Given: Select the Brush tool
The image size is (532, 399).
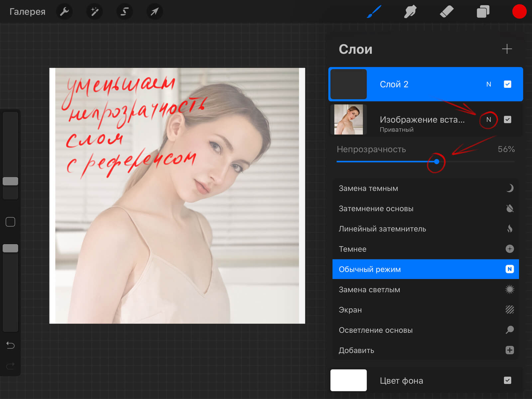Looking at the screenshot, I should click(374, 12).
